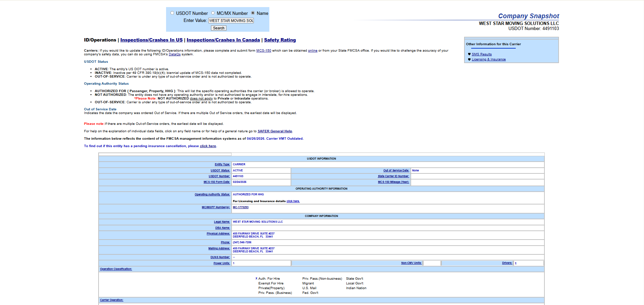
Task: Select the USDOT Number radio button
Action: [x=172, y=13]
